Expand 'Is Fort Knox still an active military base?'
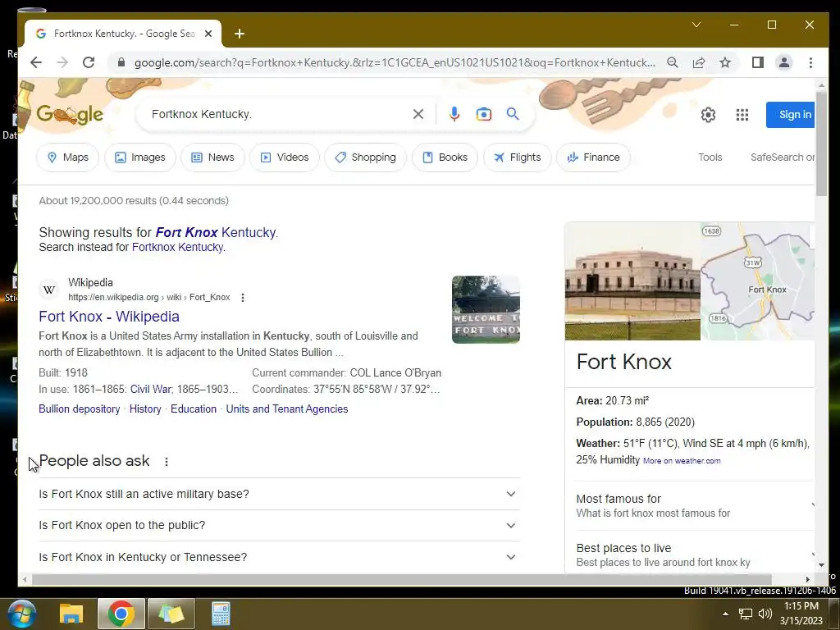Screen dimensions: 840x630 [x=279, y=494]
